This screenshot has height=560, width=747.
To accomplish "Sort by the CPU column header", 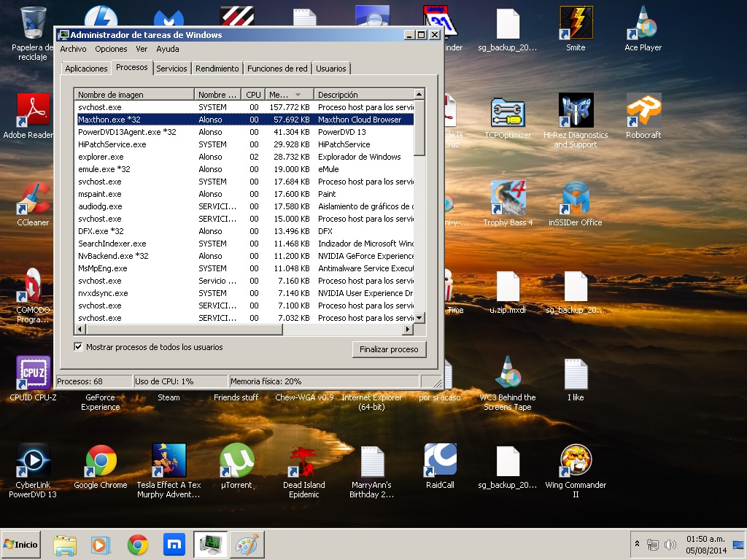I will (253, 94).
